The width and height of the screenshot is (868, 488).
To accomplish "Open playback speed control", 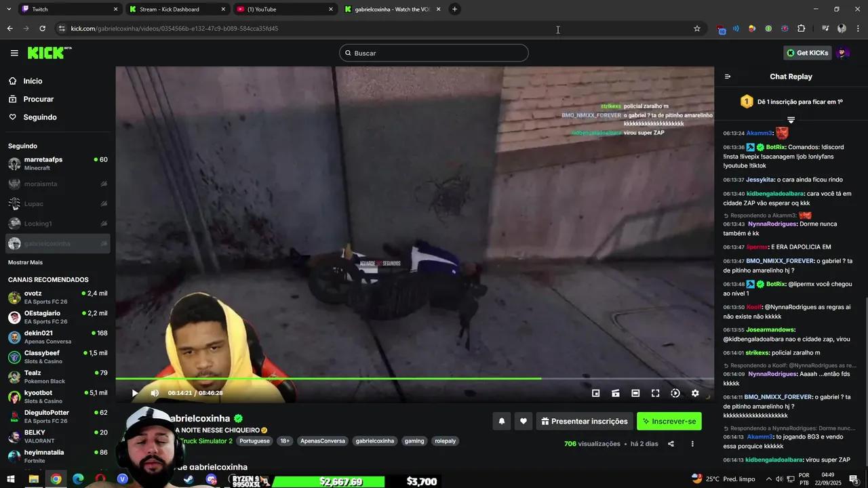I will 675,393.
